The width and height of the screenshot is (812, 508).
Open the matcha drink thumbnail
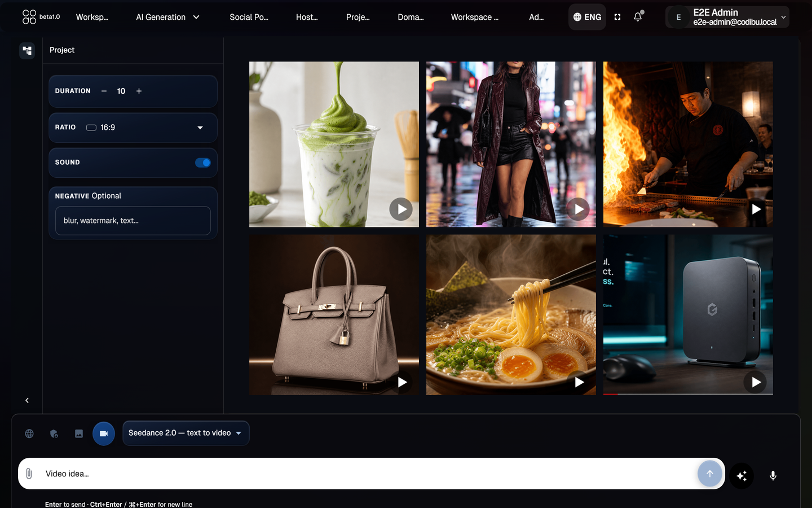pyautogui.click(x=334, y=144)
